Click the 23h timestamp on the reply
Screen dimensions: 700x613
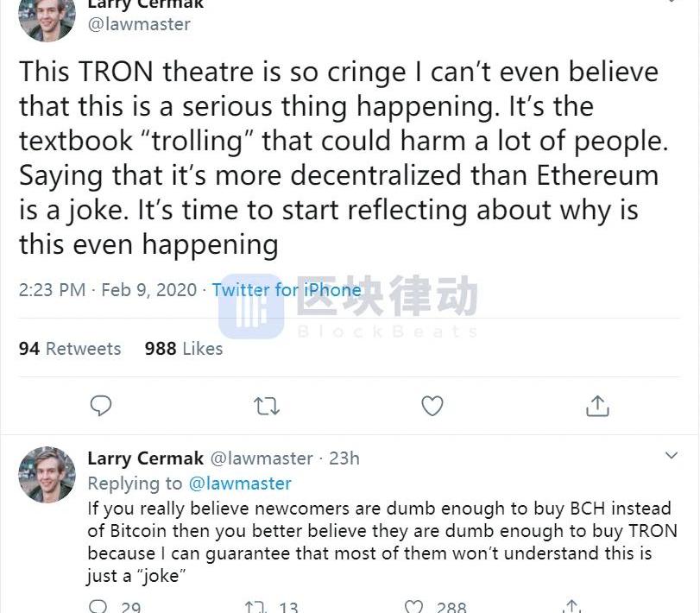click(344, 458)
